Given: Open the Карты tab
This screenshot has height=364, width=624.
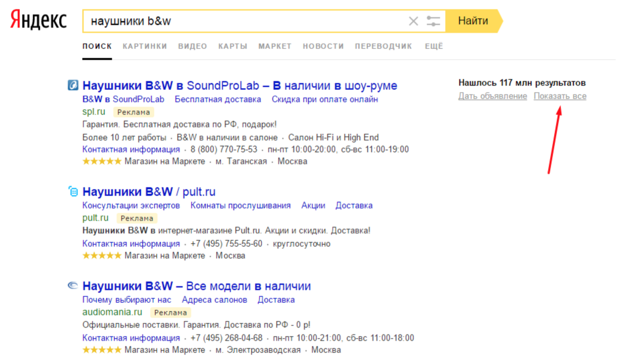Looking at the screenshot, I should [233, 46].
